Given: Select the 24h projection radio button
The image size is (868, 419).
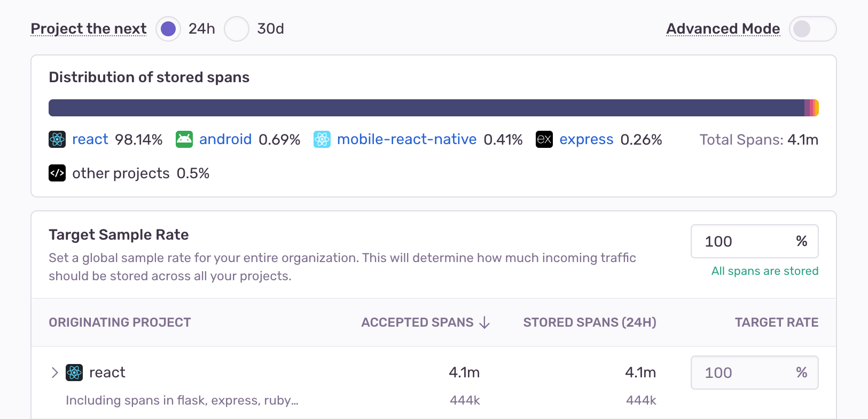Looking at the screenshot, I should point(168,29).
